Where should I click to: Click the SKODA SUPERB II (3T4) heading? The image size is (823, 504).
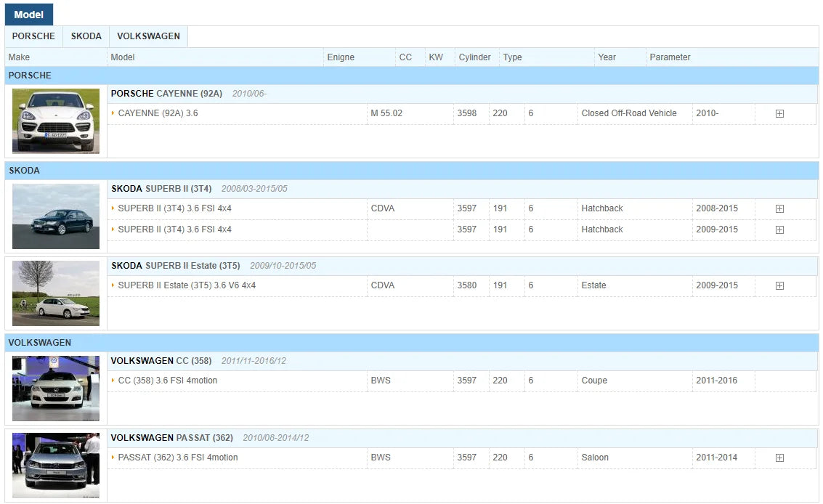[x=162, y=189]
